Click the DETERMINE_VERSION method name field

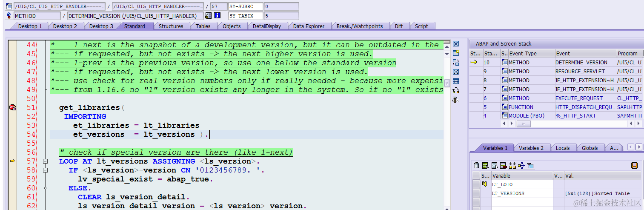point(135,16)
